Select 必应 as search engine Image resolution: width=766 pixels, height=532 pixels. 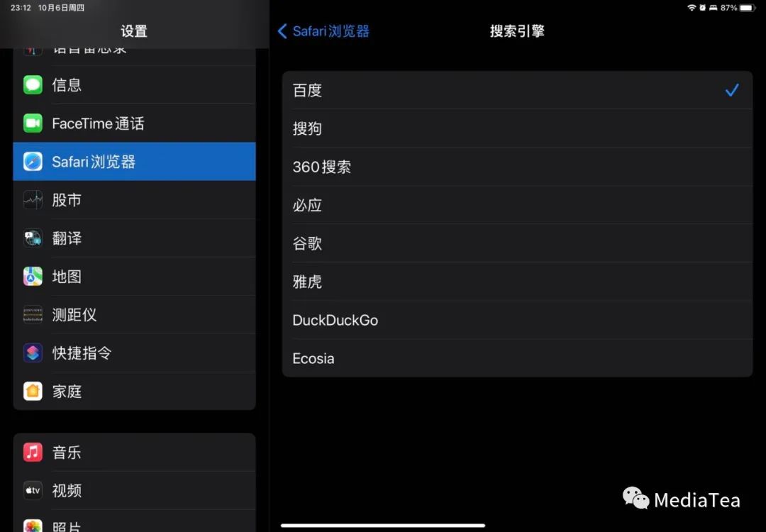[517, 205]
